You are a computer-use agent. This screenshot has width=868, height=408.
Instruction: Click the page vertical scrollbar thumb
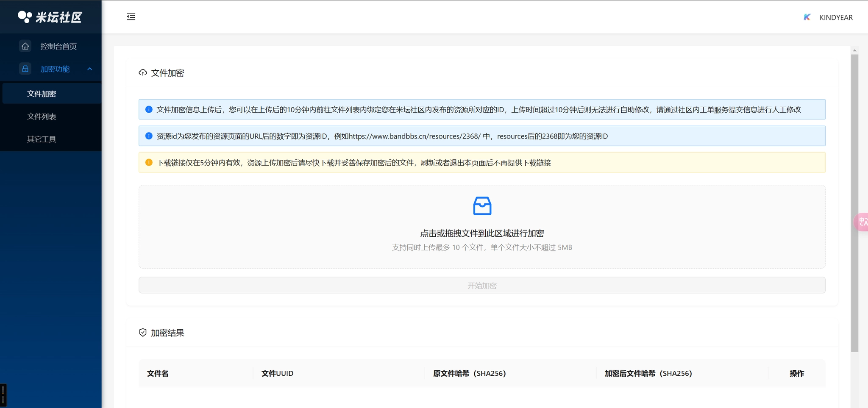tap(854, 203)
